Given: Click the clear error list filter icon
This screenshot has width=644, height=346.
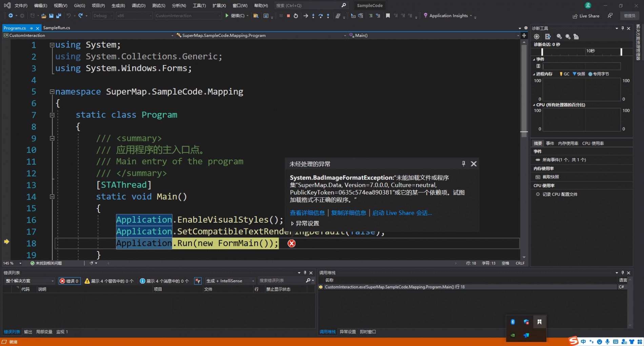Looking at the screenshot, I should pos(198,281).
